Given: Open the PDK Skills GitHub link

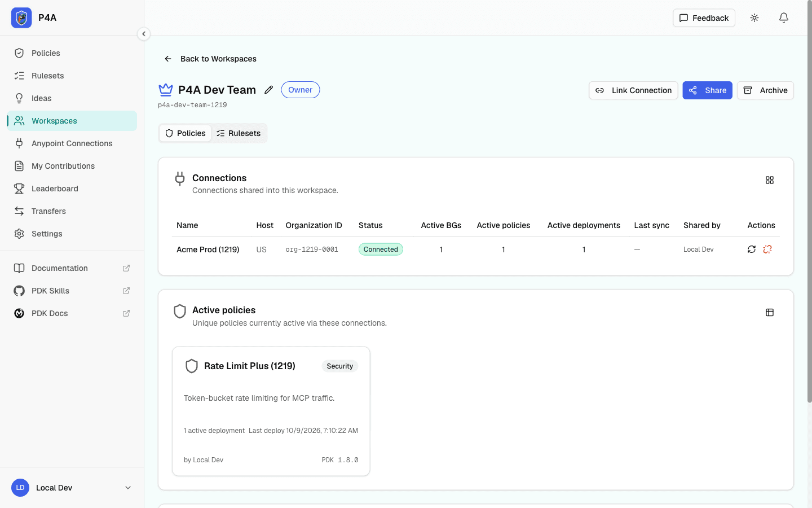Looking at the screenshot, I should coord(72,291).
